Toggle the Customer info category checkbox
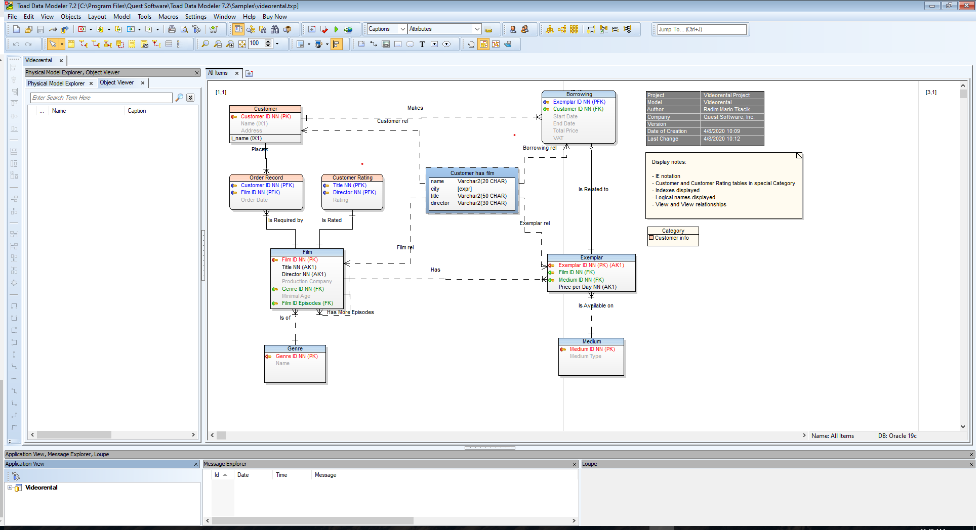The height and width of the screenshot is (530, 980). pyautogui.click(x=651, y=238)
